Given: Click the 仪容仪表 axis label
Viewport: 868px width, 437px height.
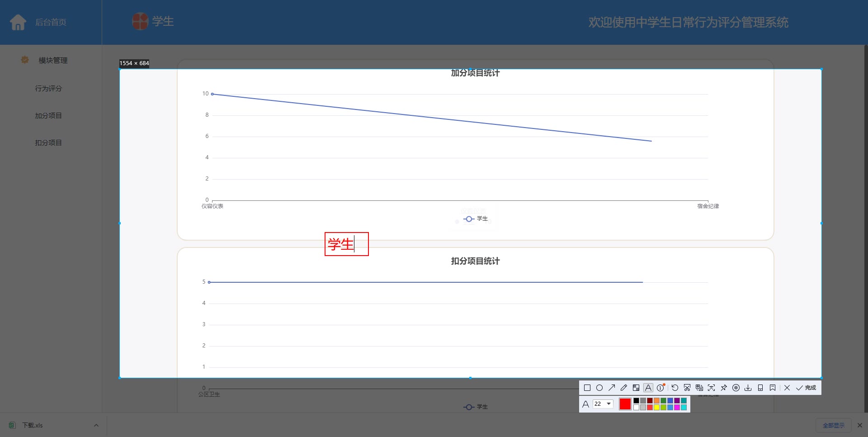Looking at the screenshot, I should coord(212,206).
